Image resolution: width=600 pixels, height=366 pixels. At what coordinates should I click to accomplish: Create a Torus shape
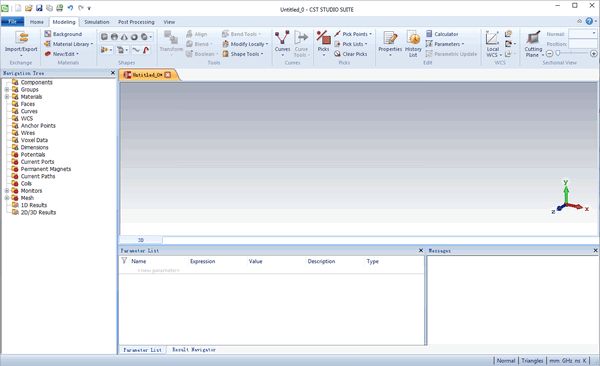point(134,37)
